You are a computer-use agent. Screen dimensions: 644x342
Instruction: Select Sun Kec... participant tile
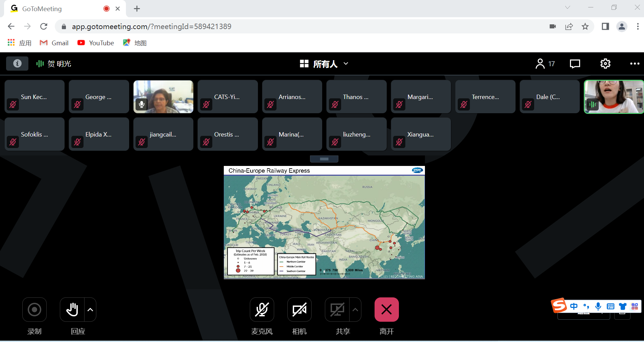coord(34,97)
